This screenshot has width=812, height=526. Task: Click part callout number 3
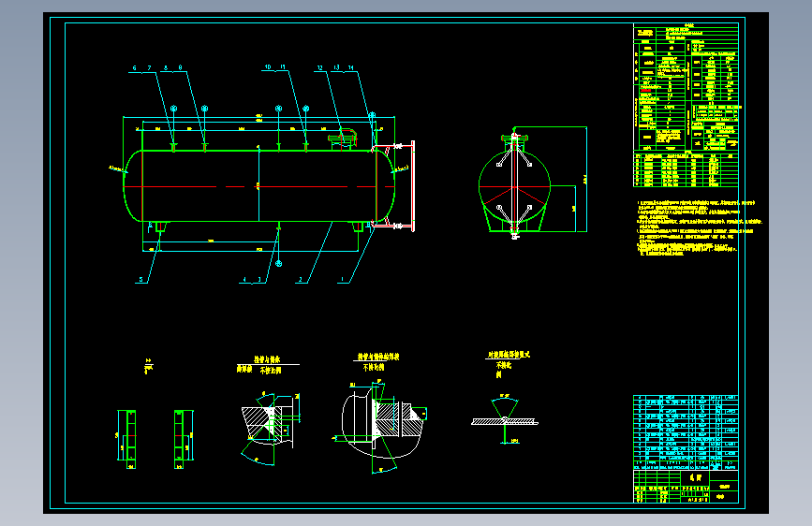260,280
